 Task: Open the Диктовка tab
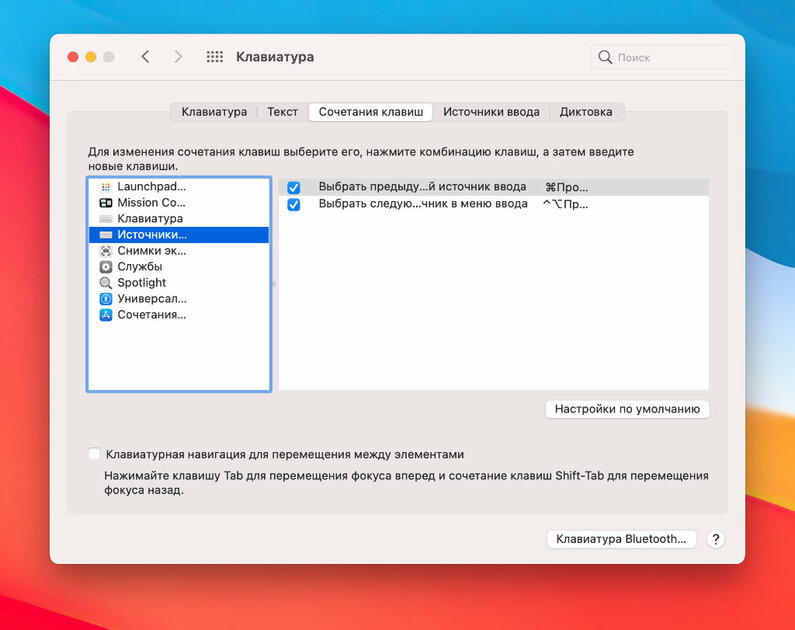click(x=586, y=112)
